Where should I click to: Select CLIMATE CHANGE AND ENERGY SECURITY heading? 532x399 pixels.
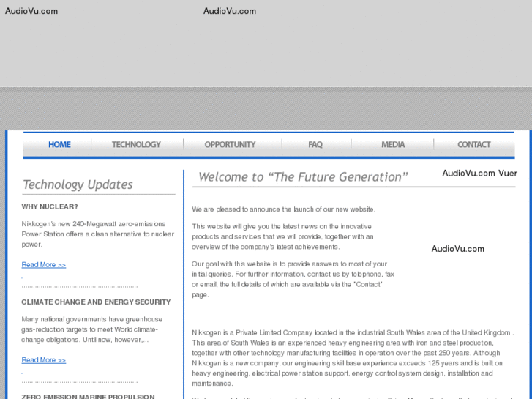tap(96, 302)
